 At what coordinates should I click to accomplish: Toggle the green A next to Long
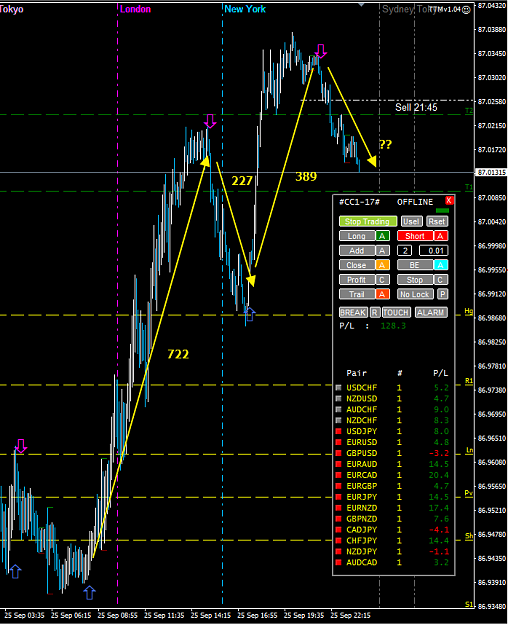[382, 236]
